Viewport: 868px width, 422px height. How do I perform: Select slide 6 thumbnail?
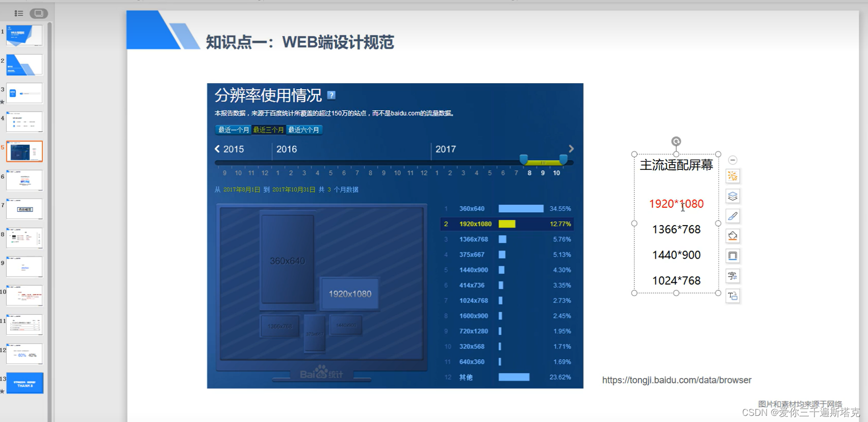(24, 180)
